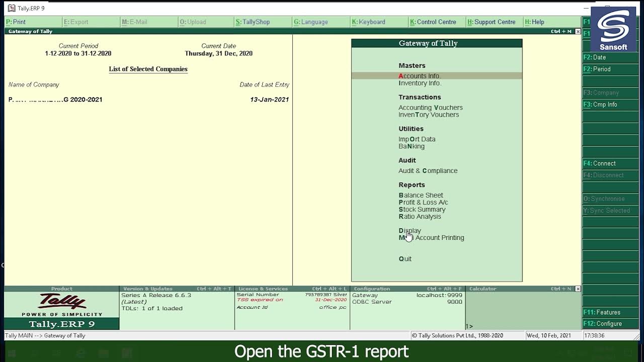Open the Upload top menu button
Viewport: 644px width, 362px height.
tap(206, 22)
